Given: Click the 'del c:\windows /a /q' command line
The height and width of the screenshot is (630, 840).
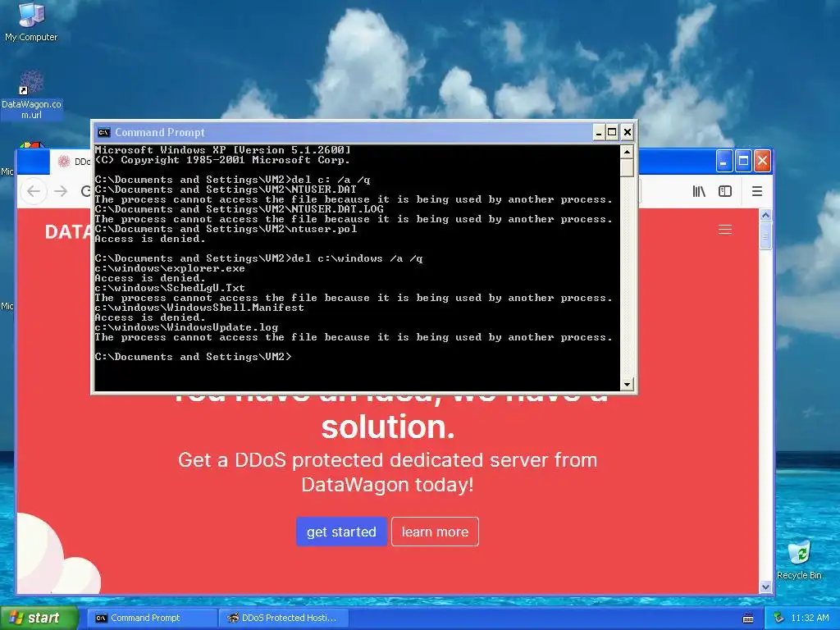Looking at the screenshot, I should coord(258,258).
